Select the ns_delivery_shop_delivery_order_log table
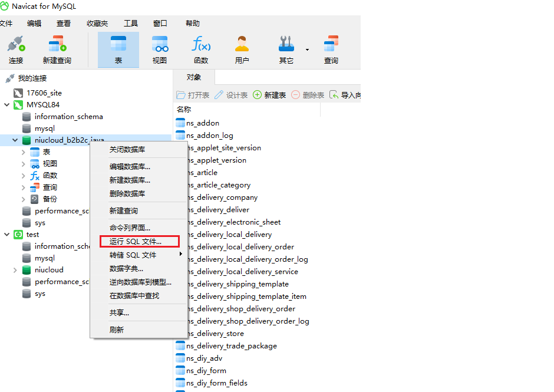554x392 pixels. (x=248, y=321)
